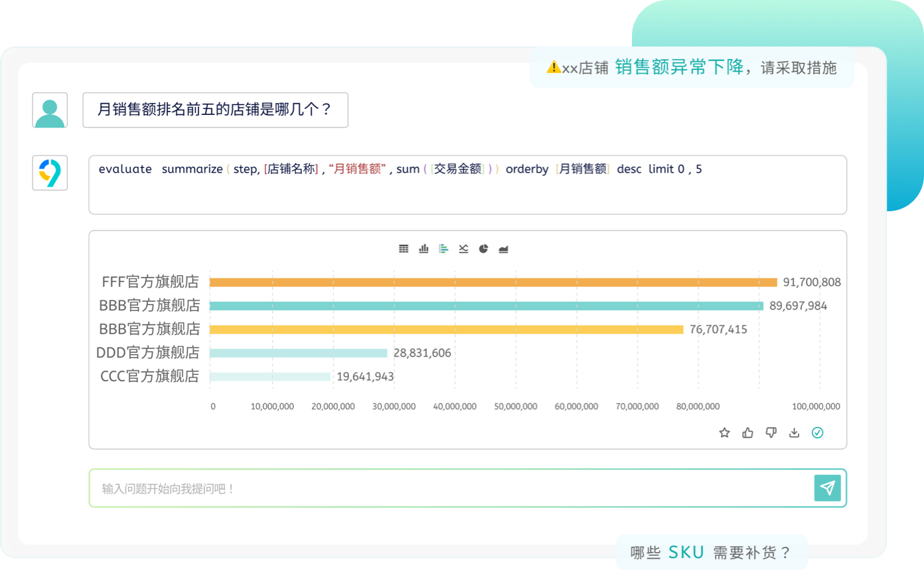Switch to line chart display

coord(463,248)
